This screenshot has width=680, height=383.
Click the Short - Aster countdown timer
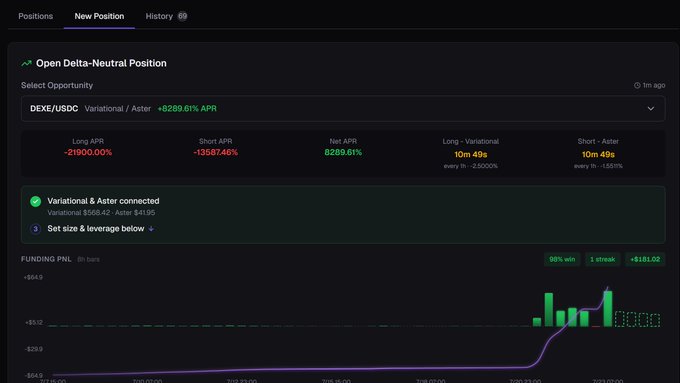pos(598,154)
